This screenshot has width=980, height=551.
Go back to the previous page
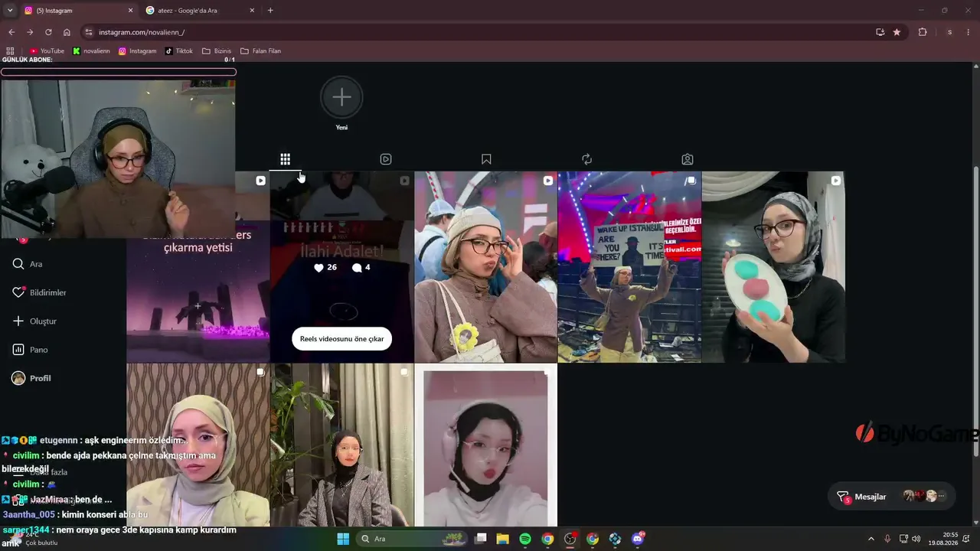pyautogui.click(x=11, y=32)
